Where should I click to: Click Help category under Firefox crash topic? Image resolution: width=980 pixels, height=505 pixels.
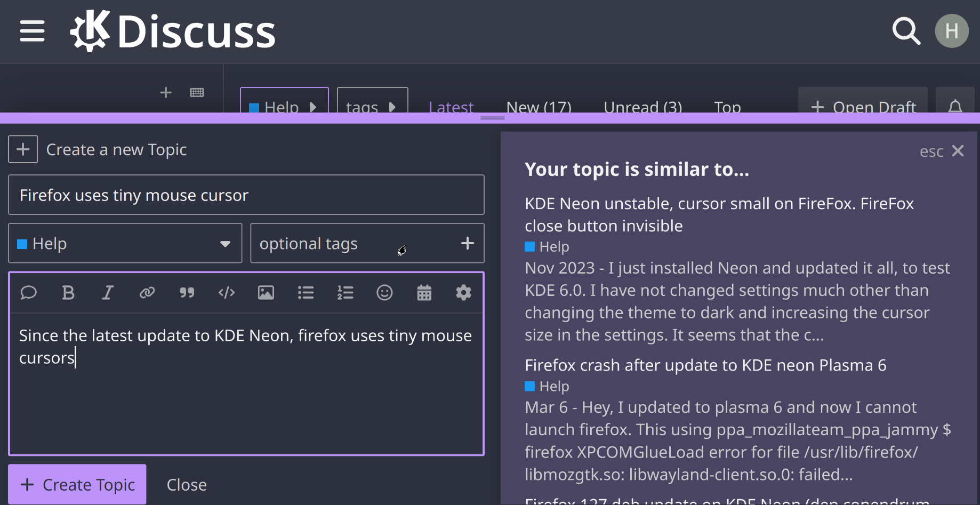click(547, 386)
